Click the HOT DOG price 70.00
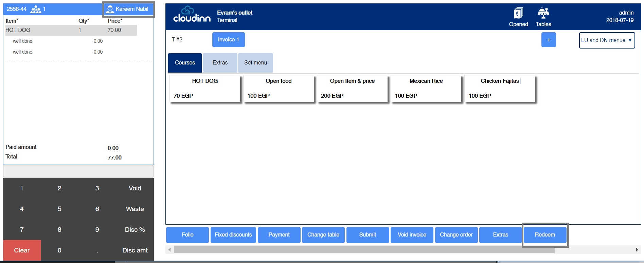The image size is (644, 263). (x=114, y=30)
